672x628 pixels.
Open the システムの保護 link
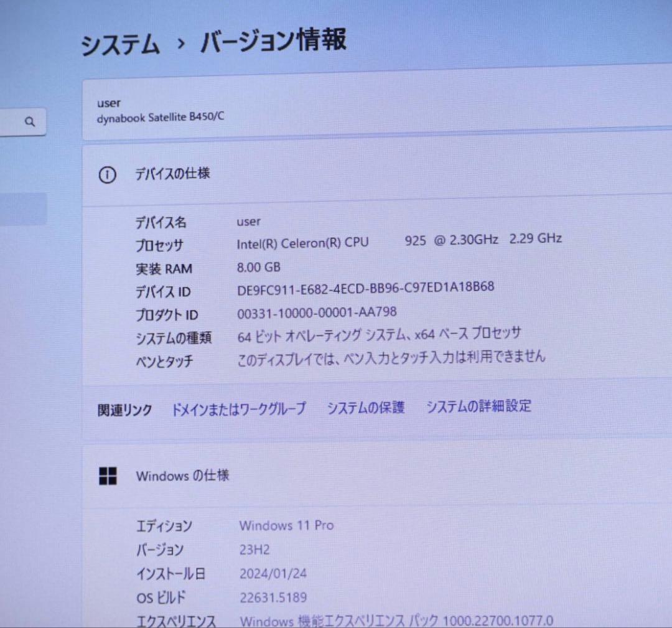[x=366, y=408]
